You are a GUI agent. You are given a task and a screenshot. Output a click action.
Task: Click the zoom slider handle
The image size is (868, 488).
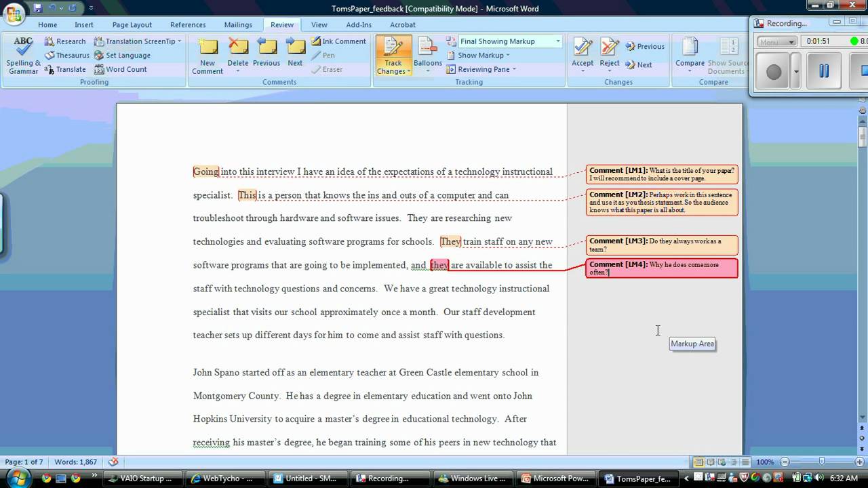point(822,462)
